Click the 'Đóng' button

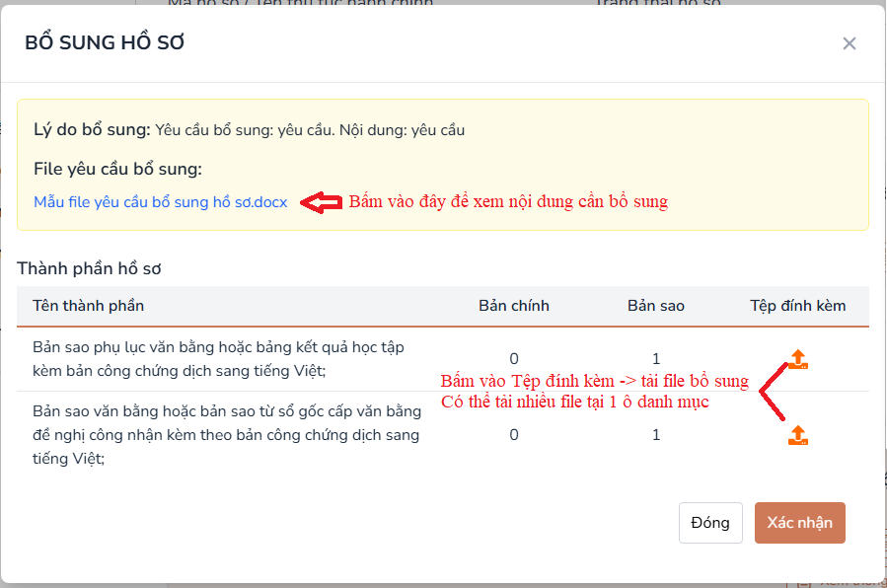[710, 523]
